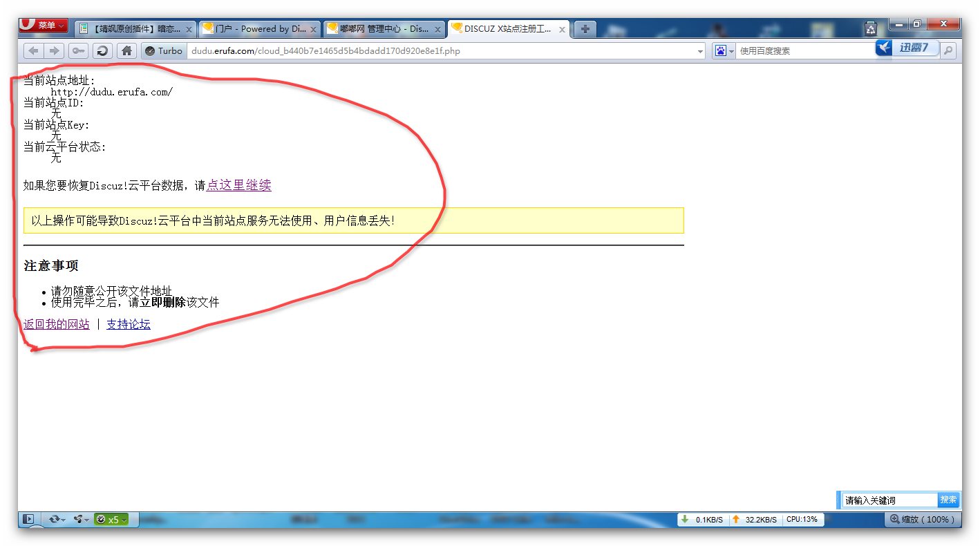Click the 使用百度搜索 search field

point(805,50)
